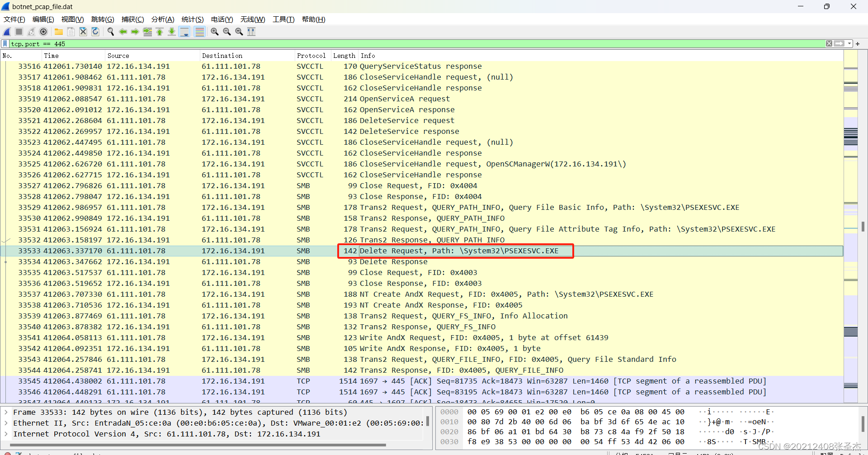Sort by the Destination column header
This screenshot has width=868, height=455.
(x=247, y=56)
